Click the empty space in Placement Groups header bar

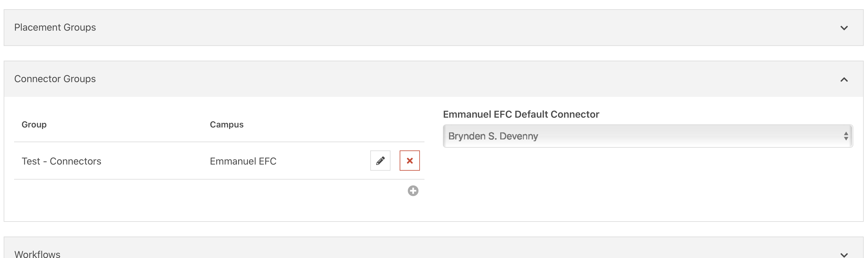coord(438,28)
